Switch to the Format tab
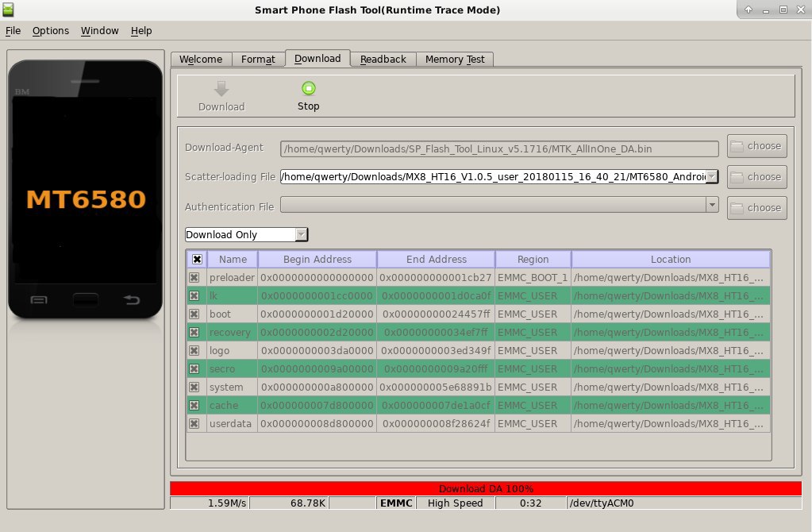Image resolution: width=812 pixels, height=532 pixels. [258, 59]
